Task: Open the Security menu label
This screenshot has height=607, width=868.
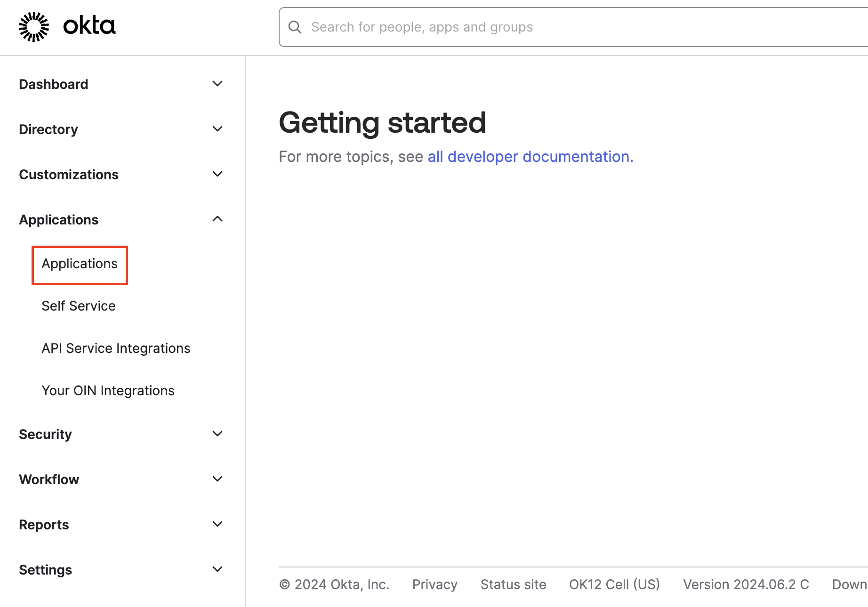Action: point(45,434)
